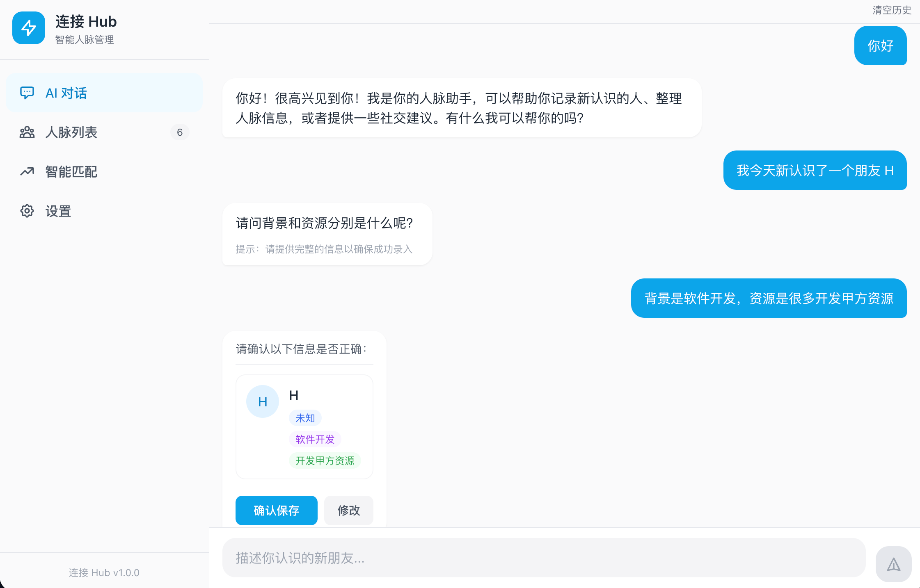This screenshot has height=588, width=920.
Task: Click the lightning bolt logo of 连接 Hub
Action: click(29, 28)
